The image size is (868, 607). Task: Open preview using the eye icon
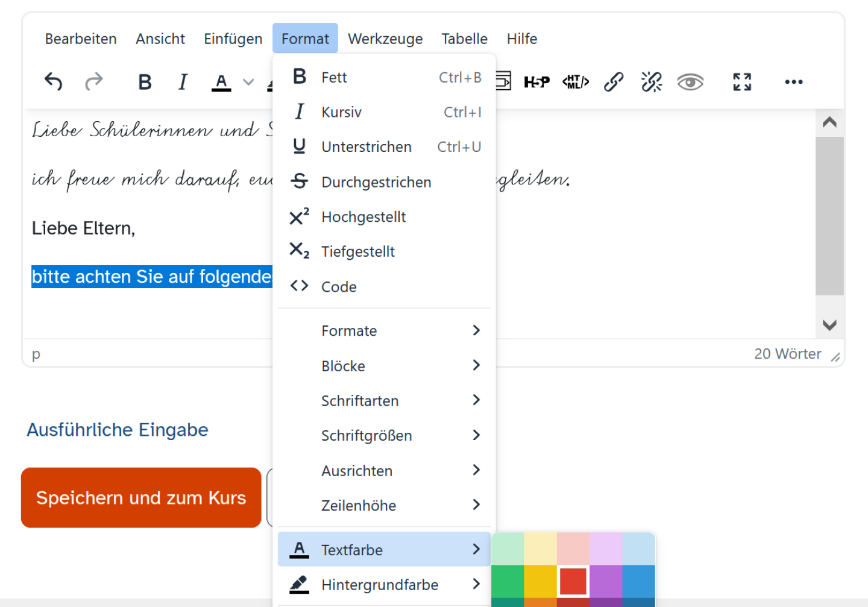click(x=690, y=81)
